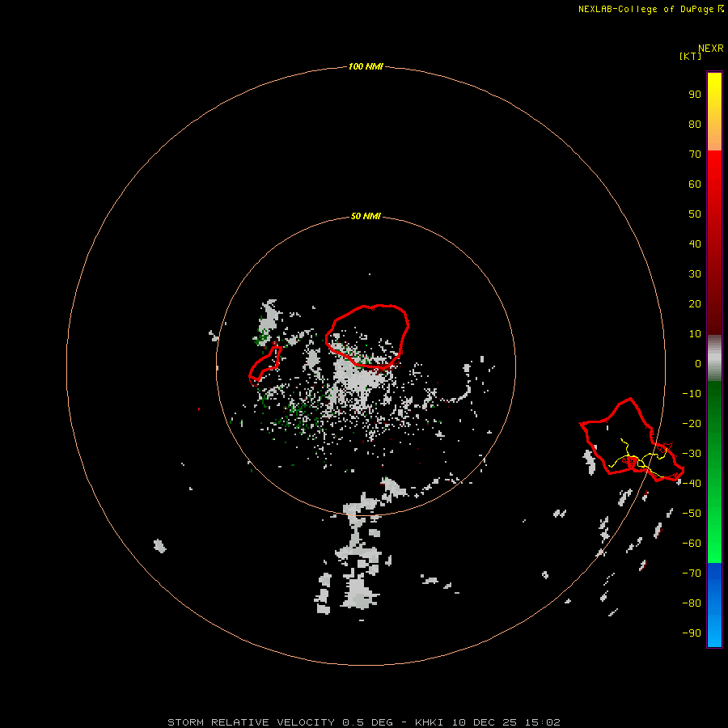Click the 30 value on velocity scale

tap(695, 274)
